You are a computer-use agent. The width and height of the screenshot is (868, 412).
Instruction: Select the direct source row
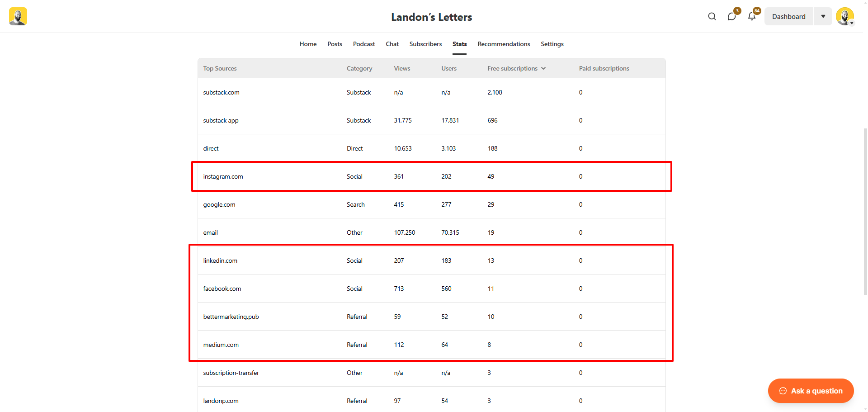click(431, 148)
